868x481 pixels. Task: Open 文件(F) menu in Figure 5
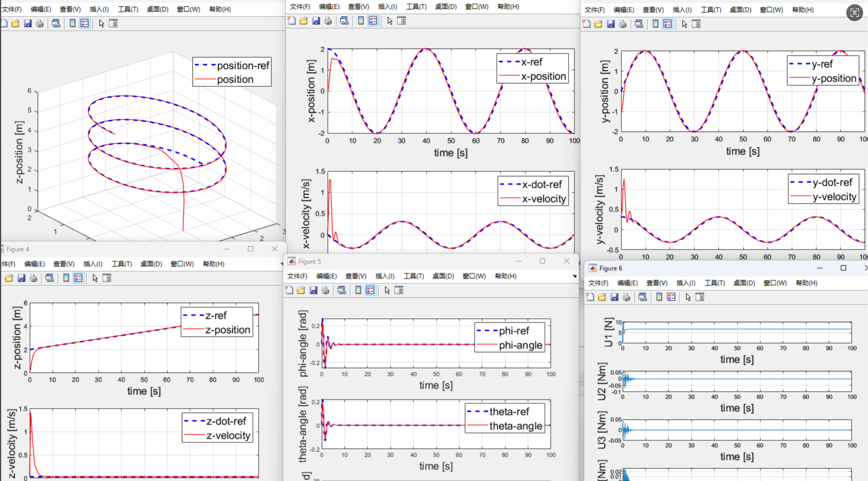tap(297, 276)
